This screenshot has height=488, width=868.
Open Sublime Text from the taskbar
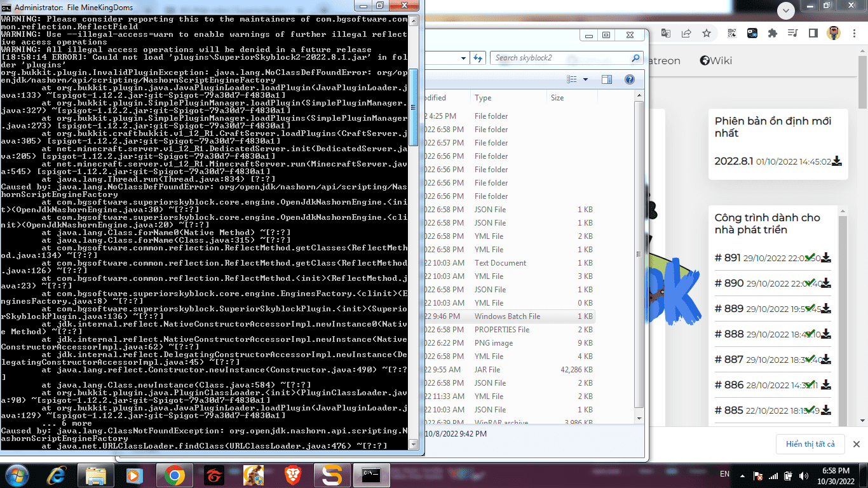point(332,475)
